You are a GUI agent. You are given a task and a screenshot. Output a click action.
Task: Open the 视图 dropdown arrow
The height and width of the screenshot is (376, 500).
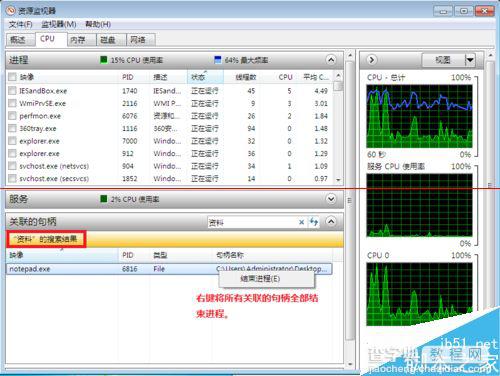[469, 60]
